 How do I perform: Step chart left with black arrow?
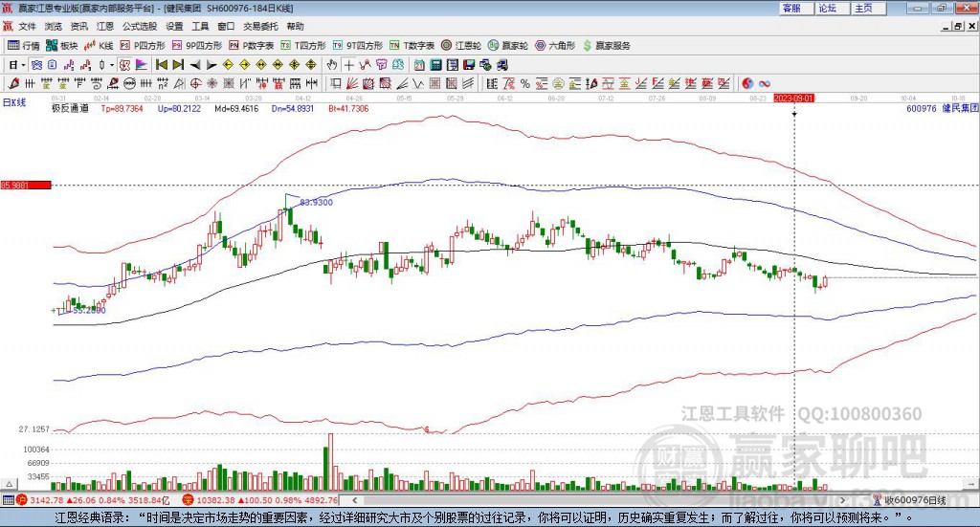click(195, 65)
